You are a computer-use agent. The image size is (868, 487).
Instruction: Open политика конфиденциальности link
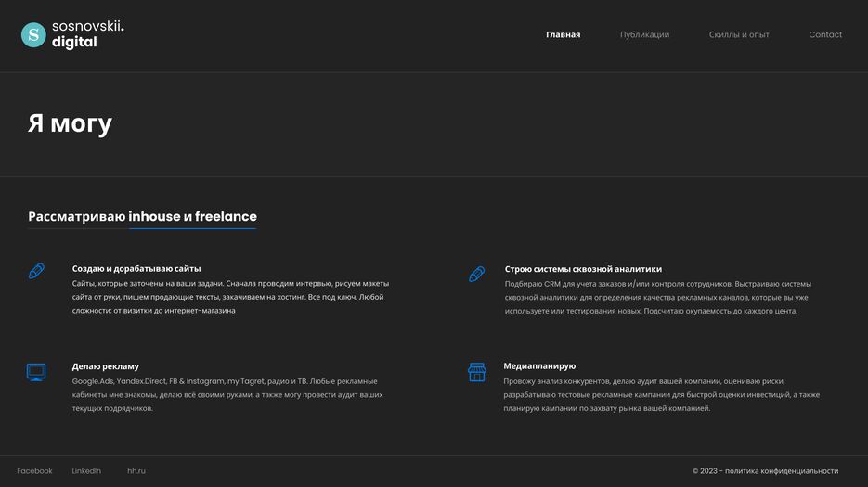click(x=782, y=471)
